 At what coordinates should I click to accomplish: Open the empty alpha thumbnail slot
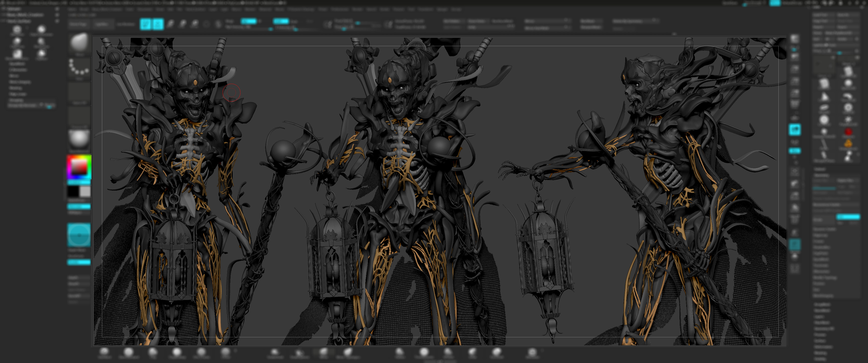point(79,93)
